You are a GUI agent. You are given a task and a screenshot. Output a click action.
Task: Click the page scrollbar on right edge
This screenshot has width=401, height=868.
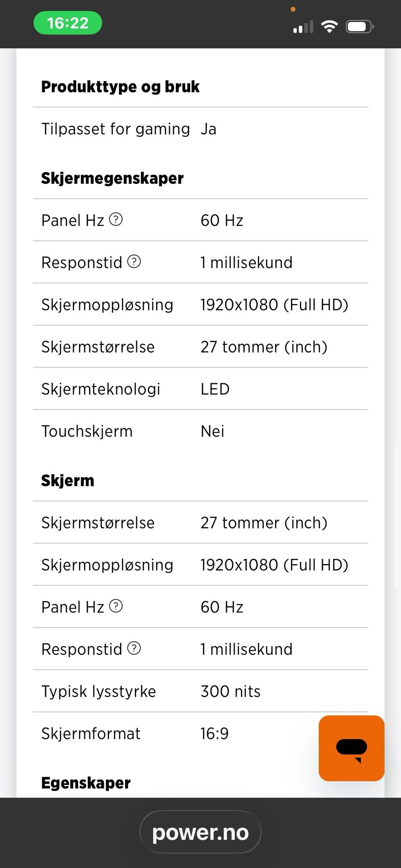(396, 518)
